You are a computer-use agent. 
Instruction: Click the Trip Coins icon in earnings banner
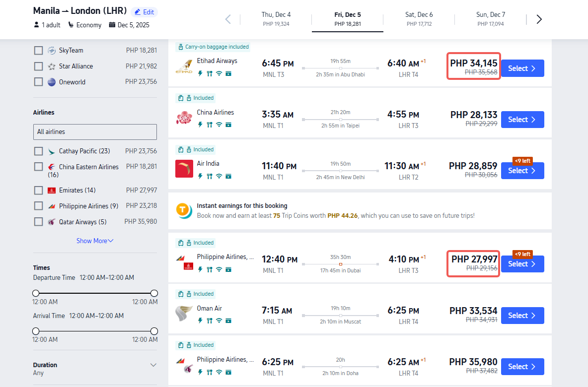(x=184, y=211)
